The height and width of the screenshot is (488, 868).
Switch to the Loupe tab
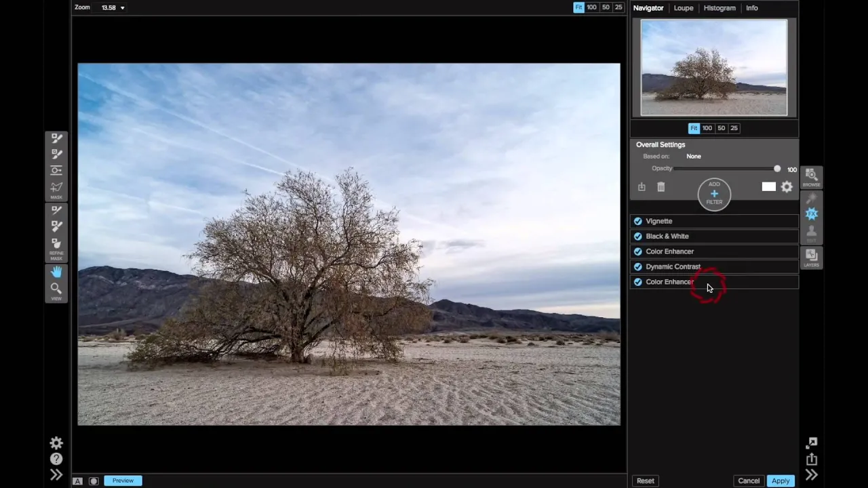pos(684,8)
